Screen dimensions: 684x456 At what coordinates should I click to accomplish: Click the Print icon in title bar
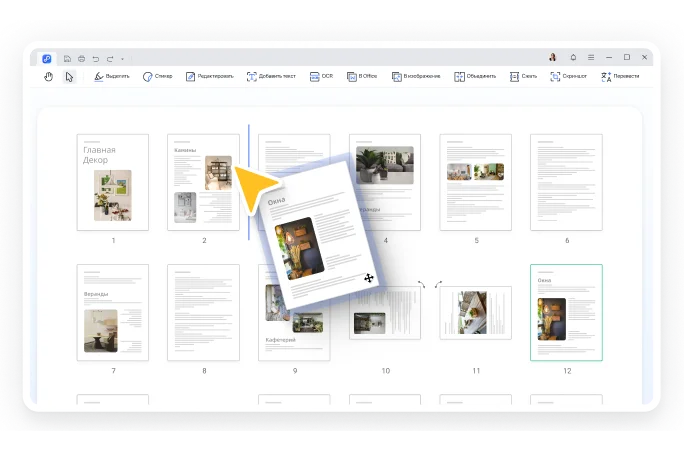(x=82, y=58)
